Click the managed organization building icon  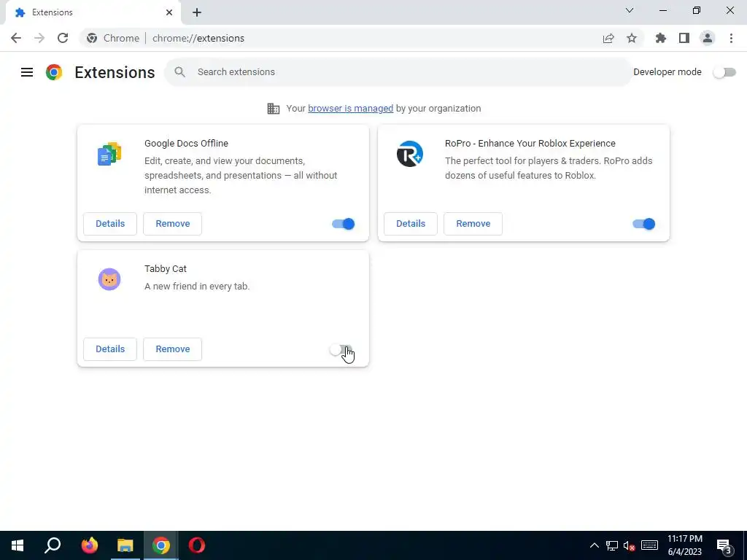(x=274, y=109)
